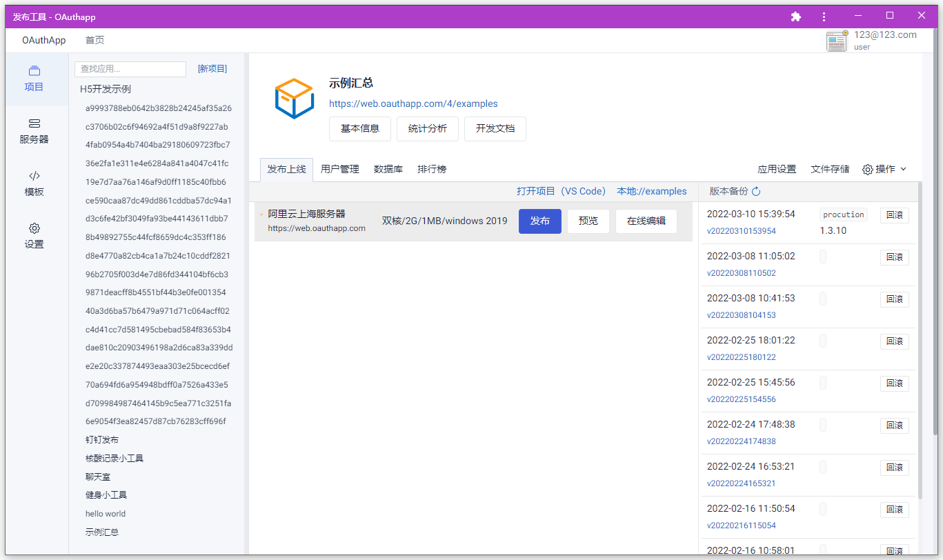Roll back version 2022-02-24 17:48:38
The height and width of the screenshot is (560, 943).
coord(895,426)
